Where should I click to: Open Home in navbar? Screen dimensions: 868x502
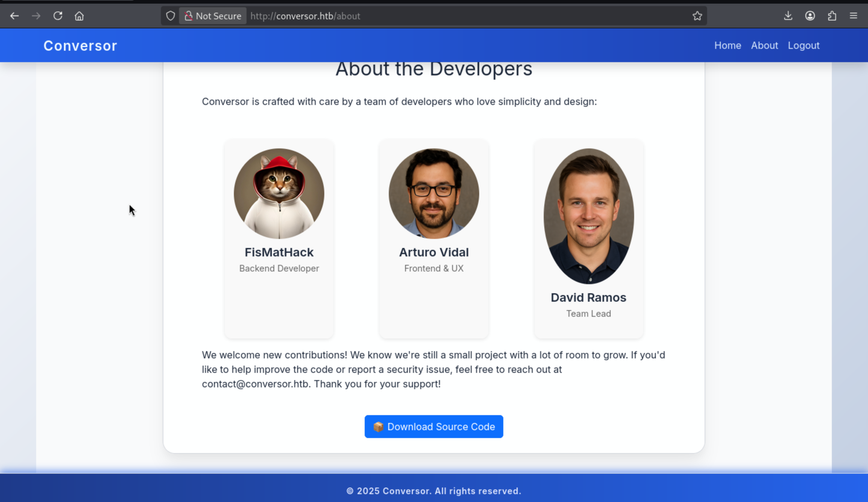click(728, 46)
